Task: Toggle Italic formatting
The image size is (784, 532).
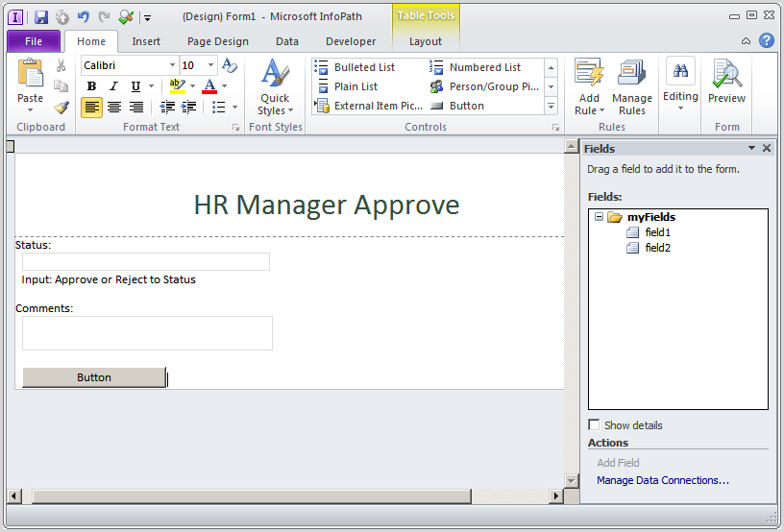Action: tap(114, 85)
